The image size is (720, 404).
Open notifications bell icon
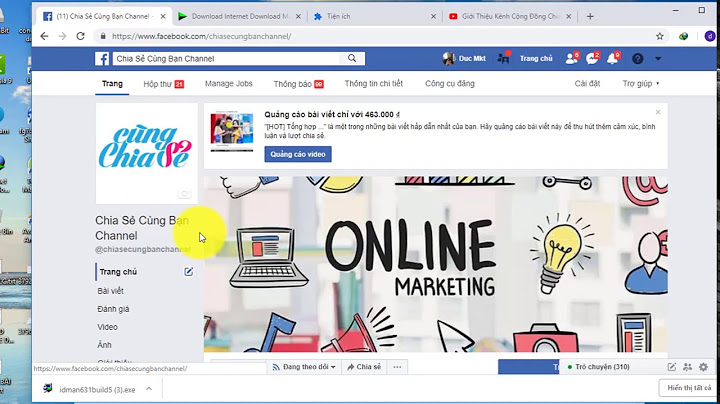(x=613, y=58)
